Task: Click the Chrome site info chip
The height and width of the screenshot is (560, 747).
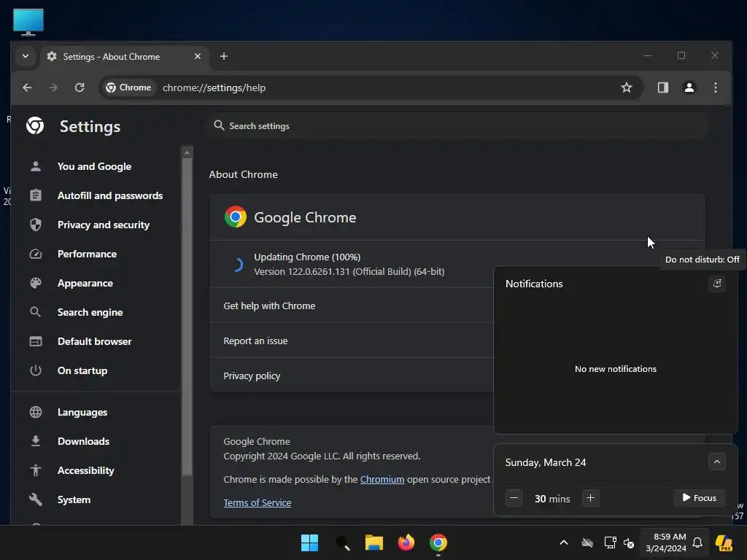Action: [x=128, y=87]
